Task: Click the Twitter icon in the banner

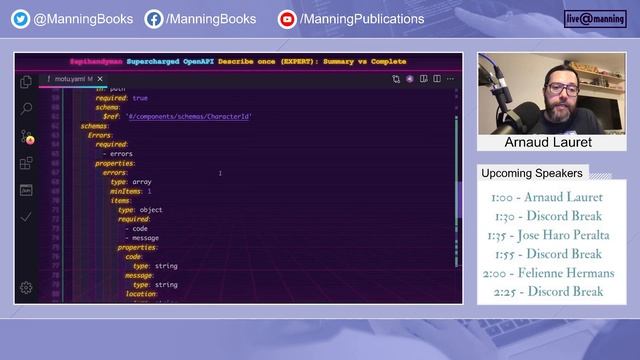Action: coord(20,19)
